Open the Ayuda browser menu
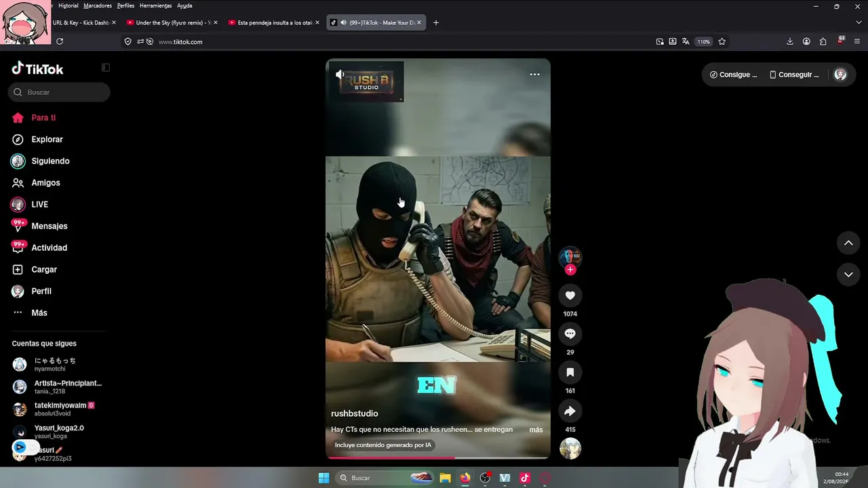The height and width of the screenshot is (488, 868). pyautogui.click(x=184, y=5)
